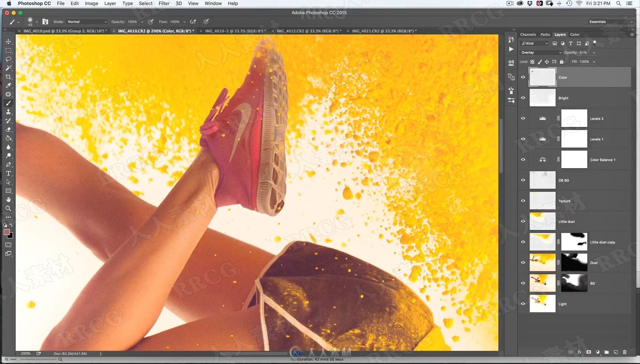Select the Magic Wand tool
The width and height of the screenshot is (640, 364).
point(8,68)
